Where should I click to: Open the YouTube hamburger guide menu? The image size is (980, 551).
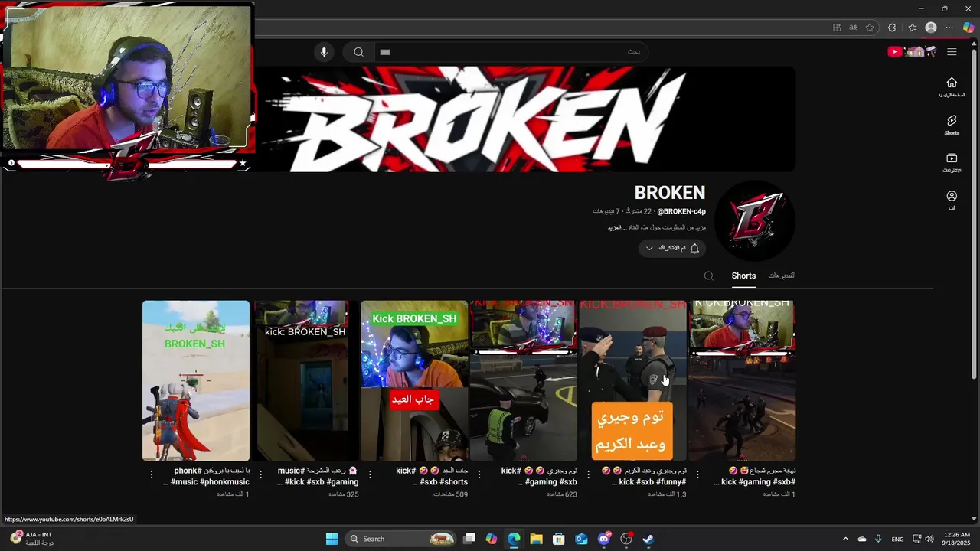tap(952, 52)
